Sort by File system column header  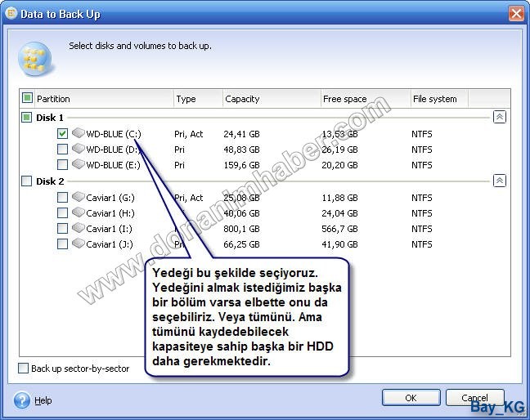point(439,99)
